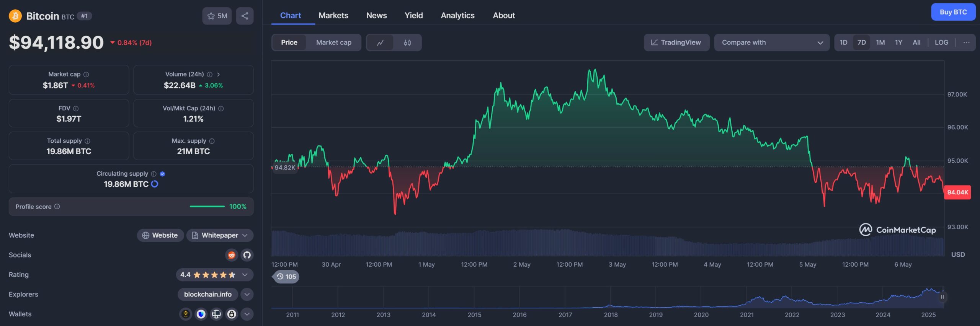Click the "21M BTC" max supply value
This screenshot has width=980, height=326.
[x=193, y=152]
